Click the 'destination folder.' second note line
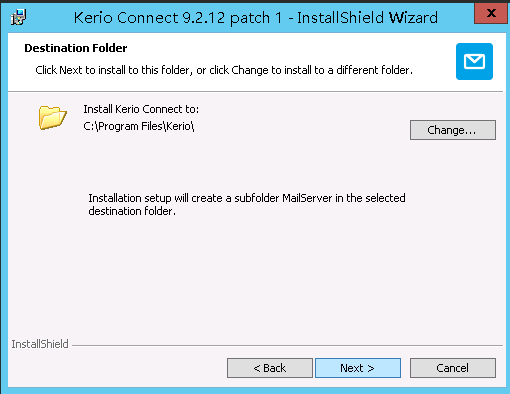510x394 pixels. [x=132, y=211]
